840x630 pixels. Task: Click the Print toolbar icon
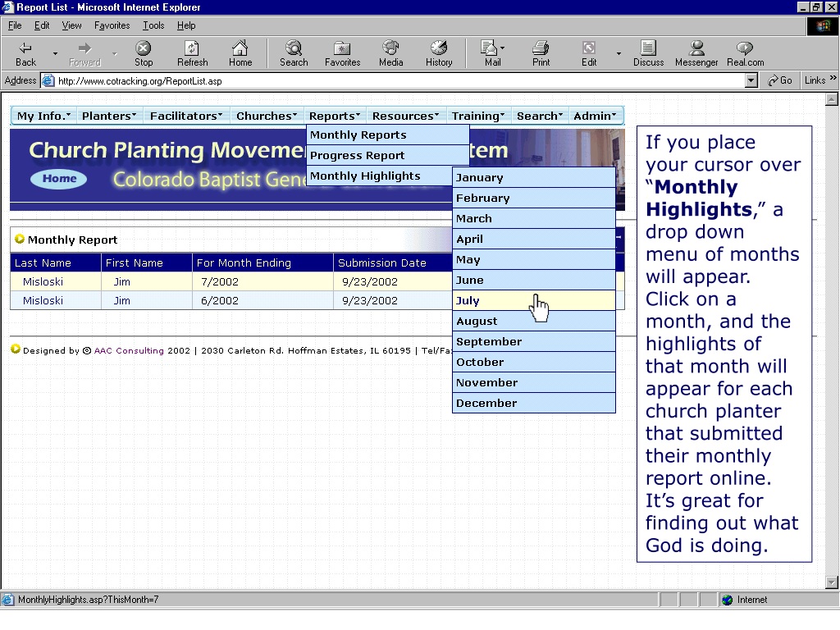[x=541, y=53]
